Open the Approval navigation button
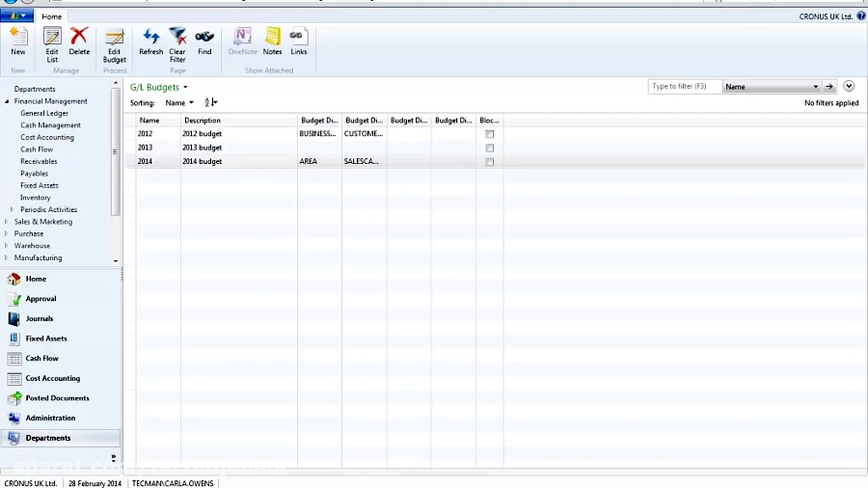This screenshot has height=488, width=868. click(61, 299)
